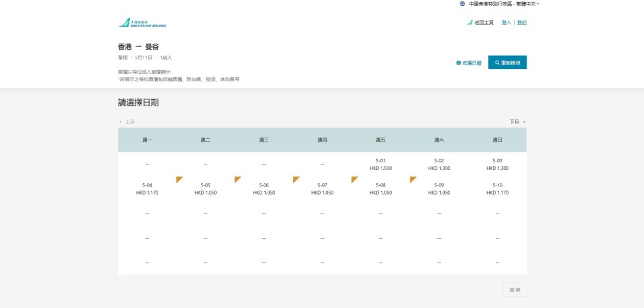Click the 低價日曆 calendar icon
Viewport: 644px width, 308px height.
pyautogui.click(x=459, y=63)
